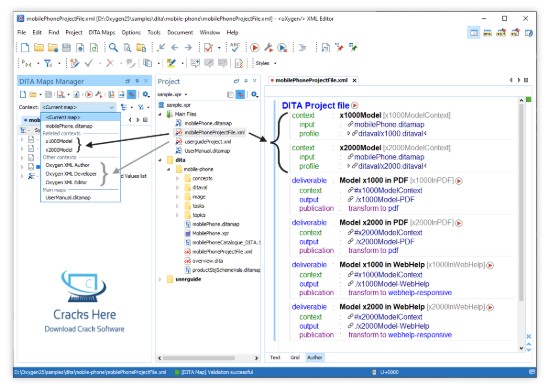Pick Oxygen XML Developer context
Viewport: 550px width, 390px height.
71,174
